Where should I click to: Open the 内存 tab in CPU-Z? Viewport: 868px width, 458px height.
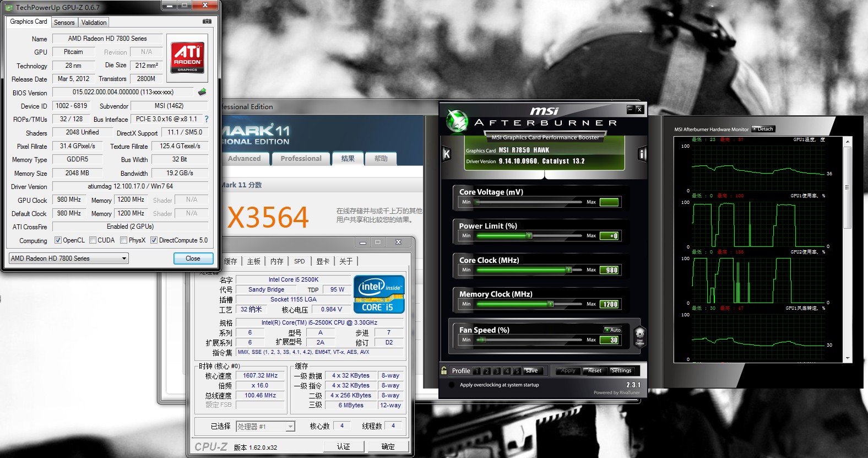click(276, 261)
